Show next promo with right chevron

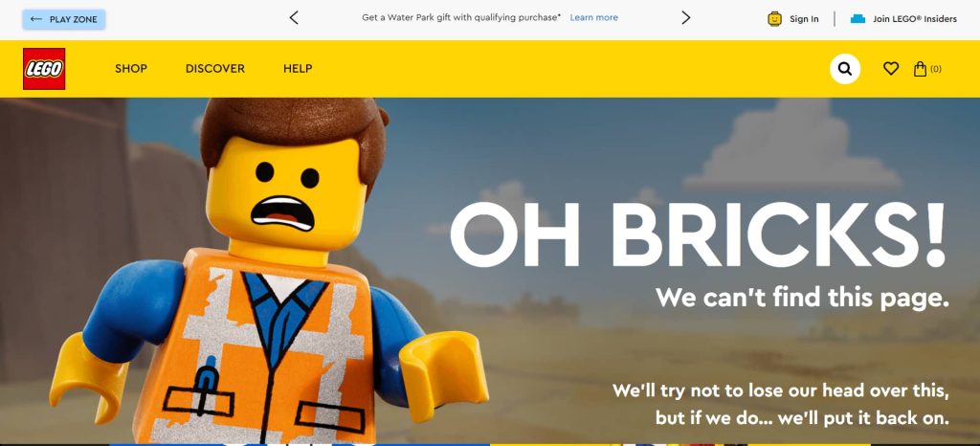(x=685, y=18)
